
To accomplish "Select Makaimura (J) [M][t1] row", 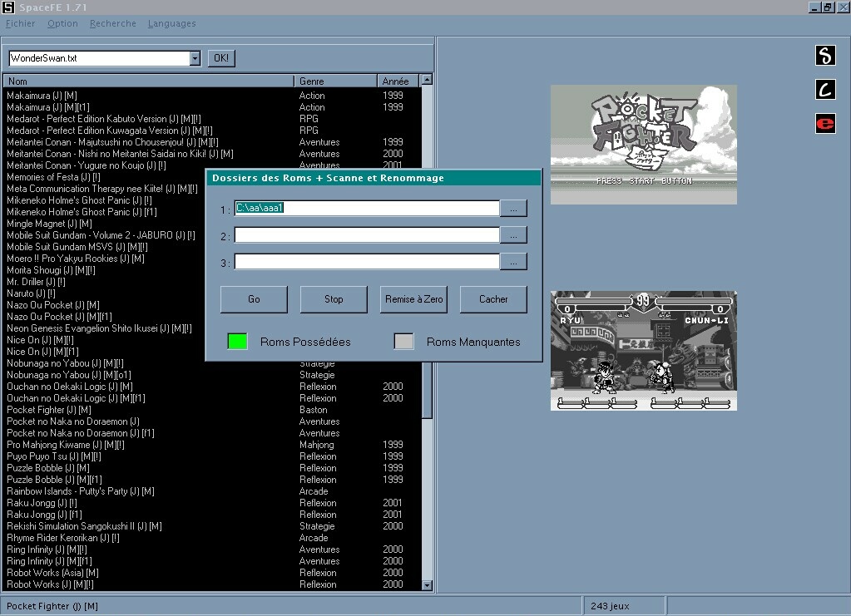I will click(x=213, y=107).
